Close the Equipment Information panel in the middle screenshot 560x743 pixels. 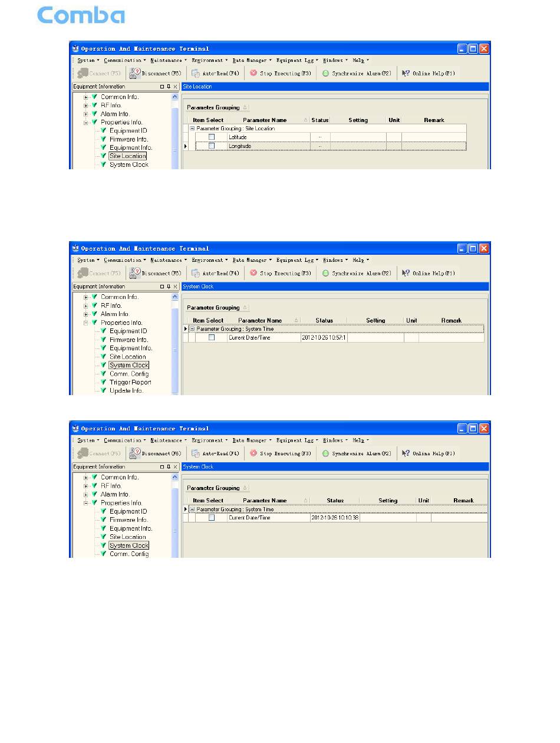[x=175, y=287]
